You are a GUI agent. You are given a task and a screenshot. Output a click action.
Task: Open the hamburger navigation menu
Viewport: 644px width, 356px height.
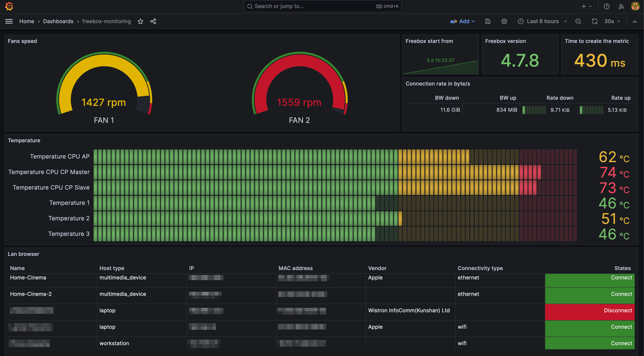click(x=9, y=21)
